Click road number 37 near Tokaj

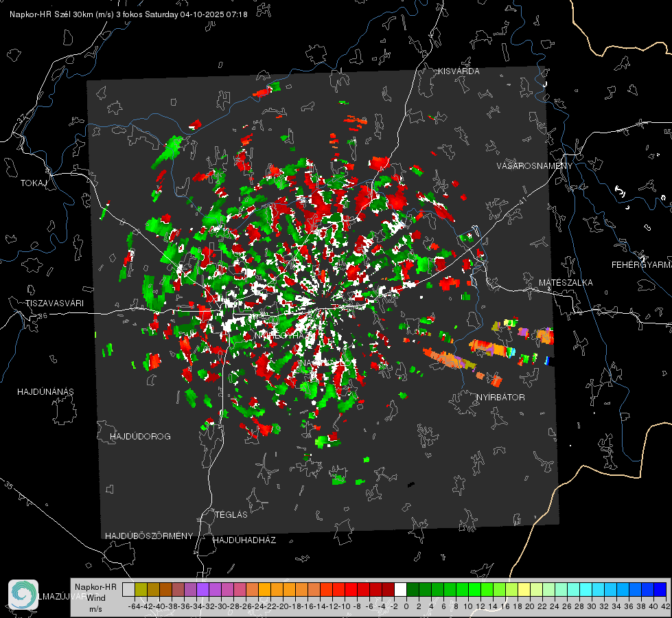click(x=22, y=117)
